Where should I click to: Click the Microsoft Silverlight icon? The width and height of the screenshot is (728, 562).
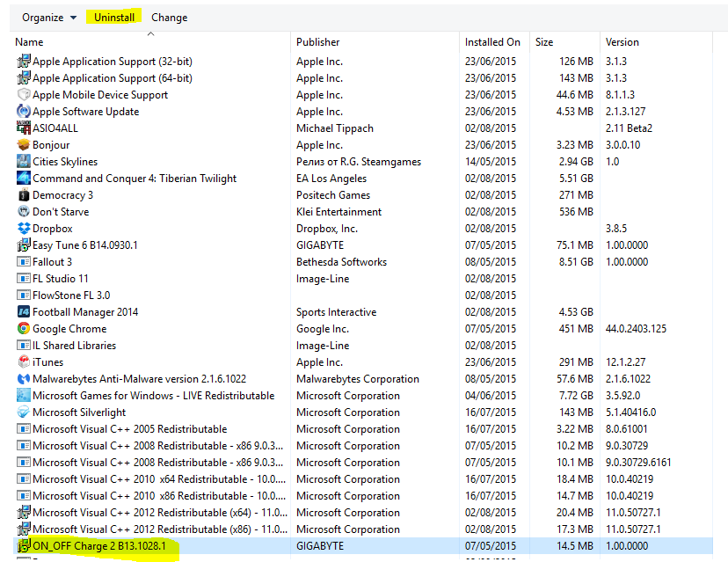[x=24, y=412]
